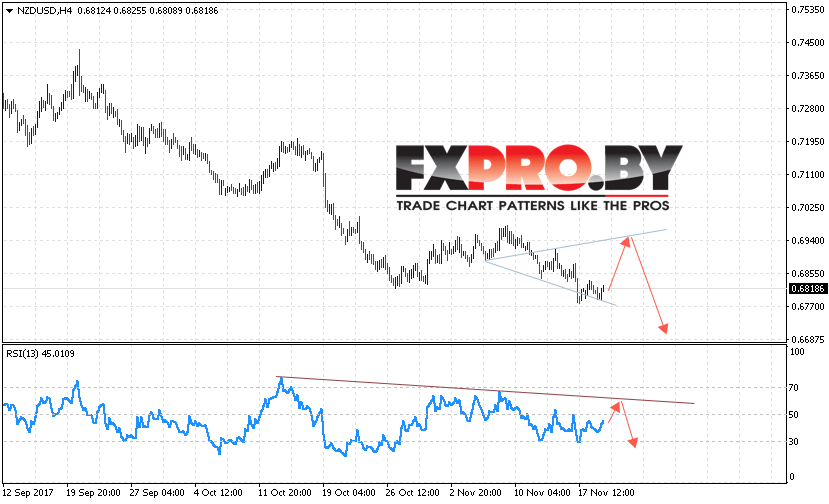Select the RSI level 0 label
Screen dimensions: 829x504
coord(791,477)
